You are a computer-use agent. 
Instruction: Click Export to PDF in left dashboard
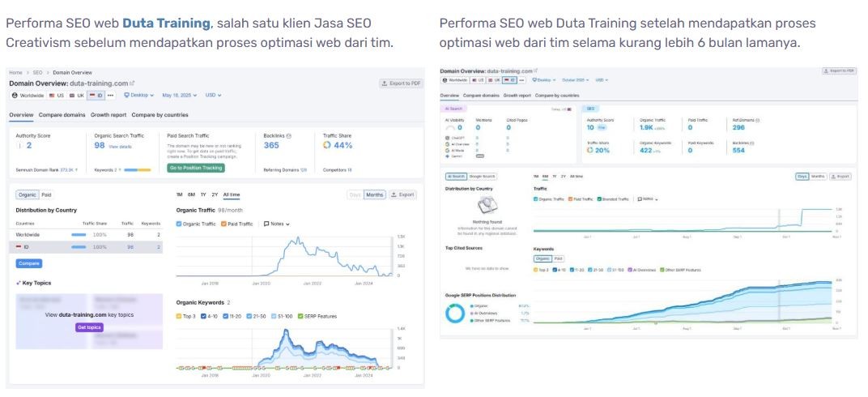point(402,83)
